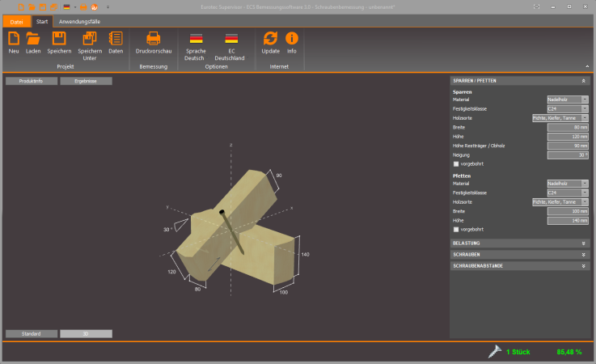Toggle vorgebohrt checkbox under Pfetten

coord(456,229)
